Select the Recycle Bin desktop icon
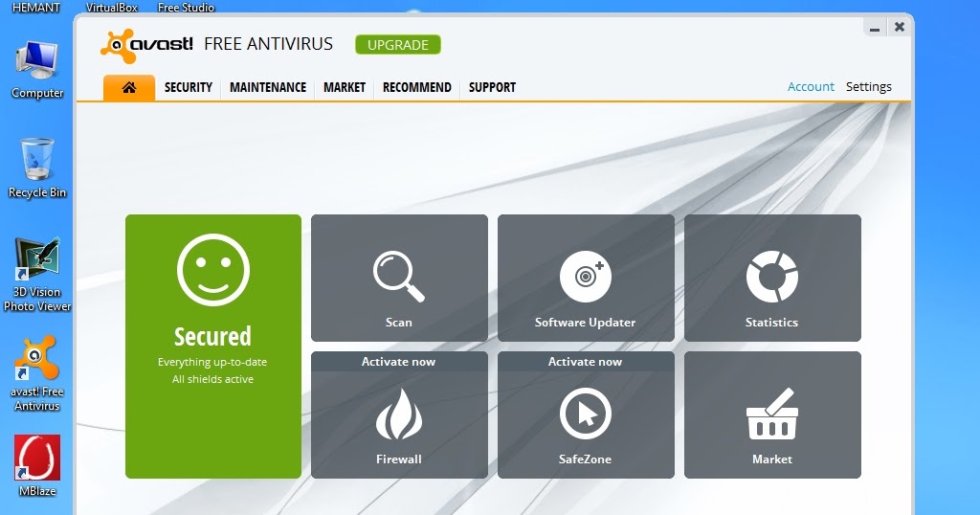Image resolution: width=980 pixels, height=515 pixels. click(x=37, y=168)
